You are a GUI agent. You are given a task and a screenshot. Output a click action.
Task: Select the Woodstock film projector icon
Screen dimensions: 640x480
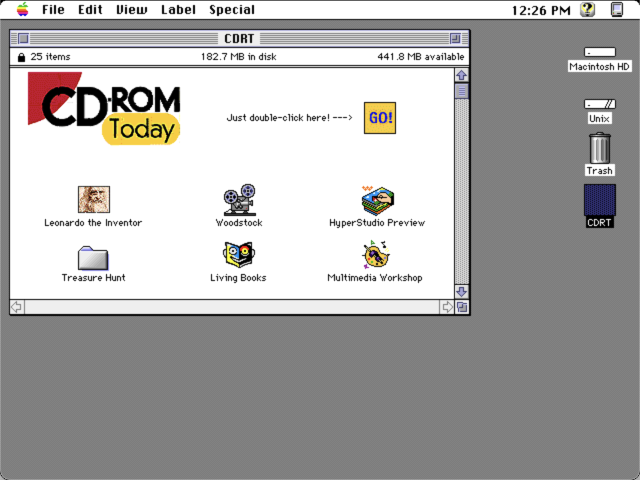[x=239, y=200]
